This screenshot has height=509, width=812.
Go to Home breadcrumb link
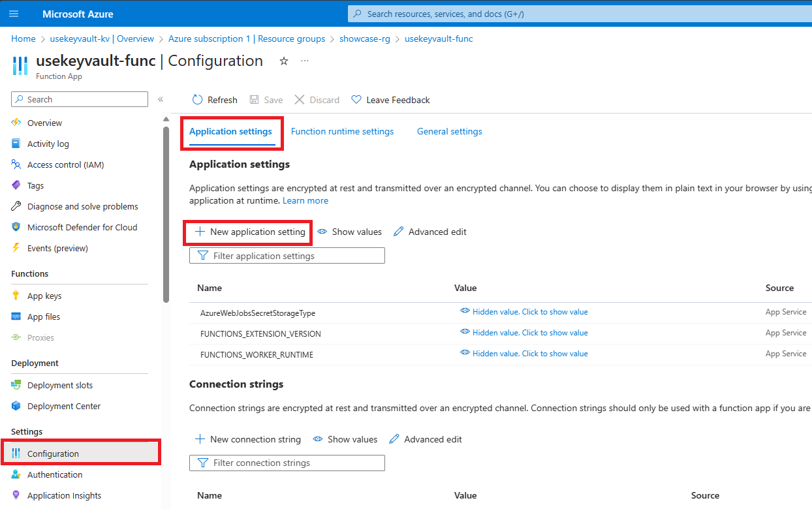coord(23,39)
